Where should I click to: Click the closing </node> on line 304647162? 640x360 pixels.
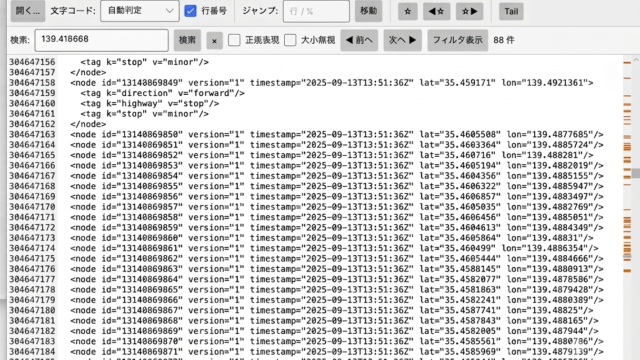[x=88, y=124]
